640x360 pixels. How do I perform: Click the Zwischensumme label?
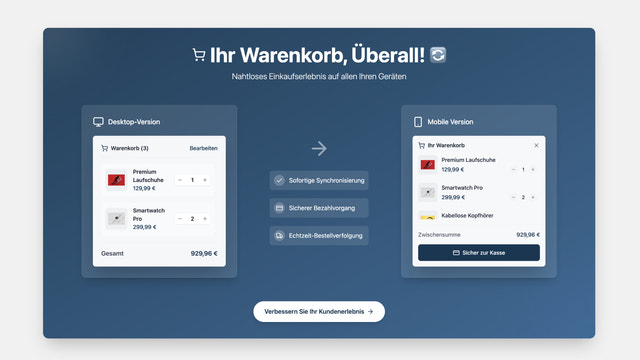coord(439,235)
